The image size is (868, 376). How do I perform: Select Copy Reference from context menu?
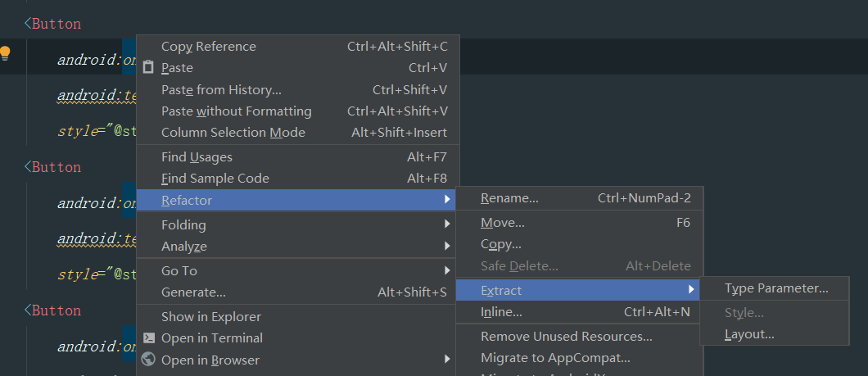[209, 47]
